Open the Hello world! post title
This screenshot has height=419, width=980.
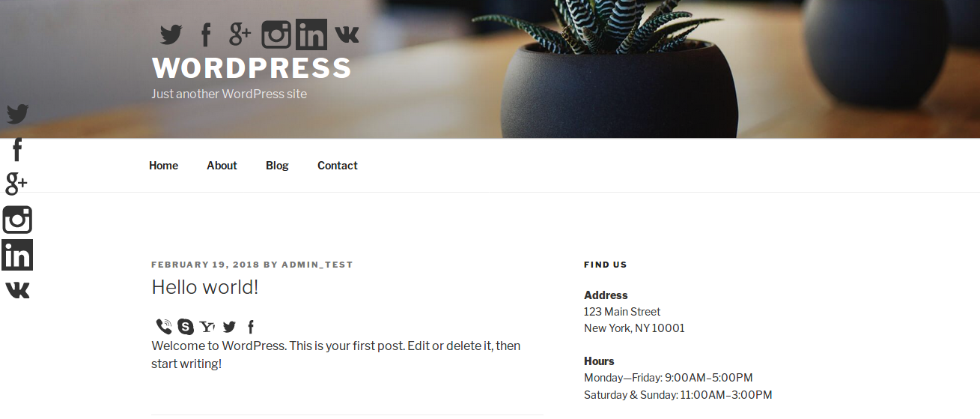pyautogui.click(x=205, y=287)
